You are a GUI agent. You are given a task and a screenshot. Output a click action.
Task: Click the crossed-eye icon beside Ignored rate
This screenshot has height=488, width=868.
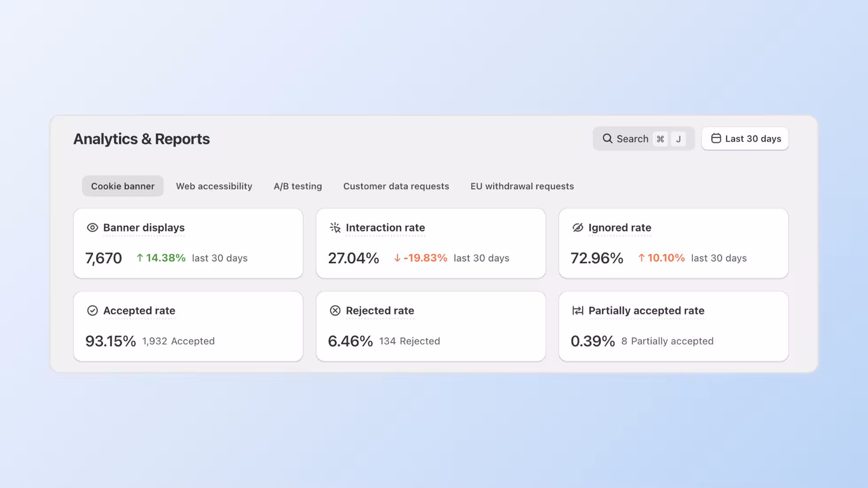pos(577,228)
